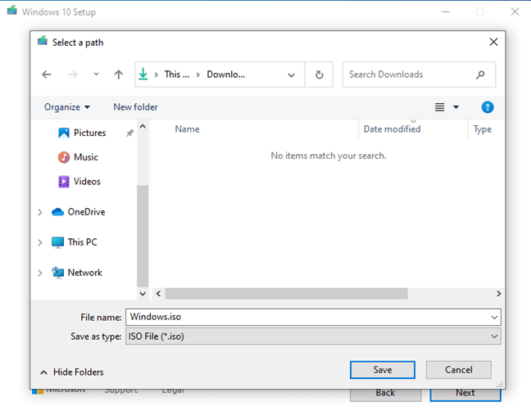This screenshot has height=420, width=531.
Task: Click Next in Windows 10 Setup window
Action: pyautogui.click(x=465, y=393)
